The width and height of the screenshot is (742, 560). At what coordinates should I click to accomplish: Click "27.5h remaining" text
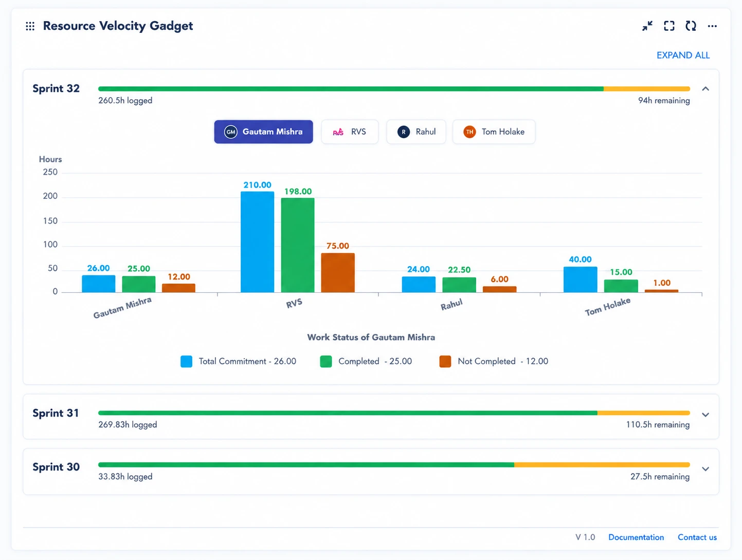pyautogui.click(x=660, y=477)
